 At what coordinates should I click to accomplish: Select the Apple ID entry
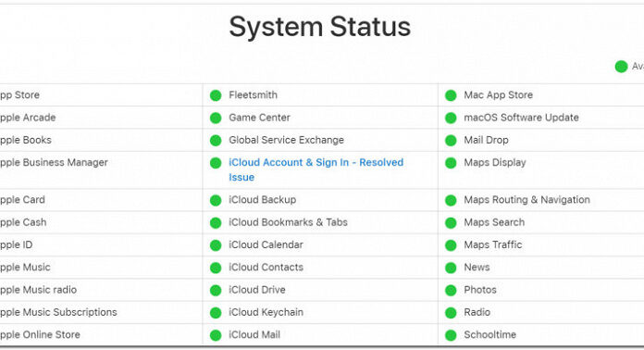(16, 244)
